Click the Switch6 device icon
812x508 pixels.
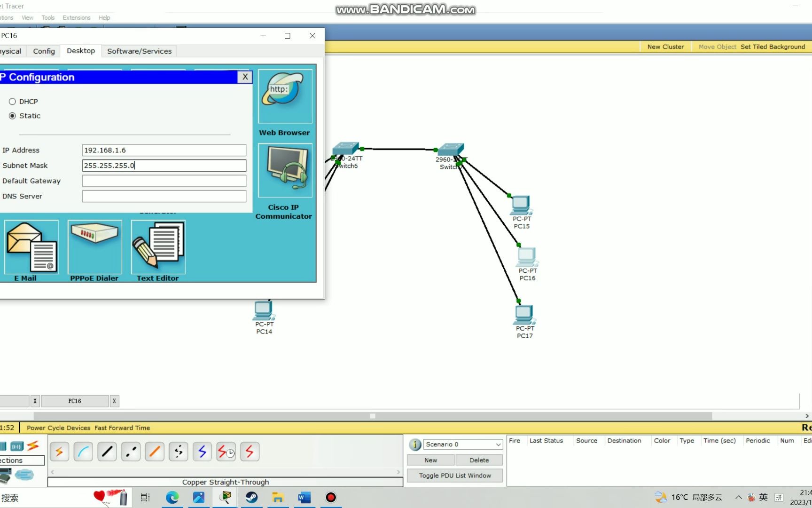point(345,148)
